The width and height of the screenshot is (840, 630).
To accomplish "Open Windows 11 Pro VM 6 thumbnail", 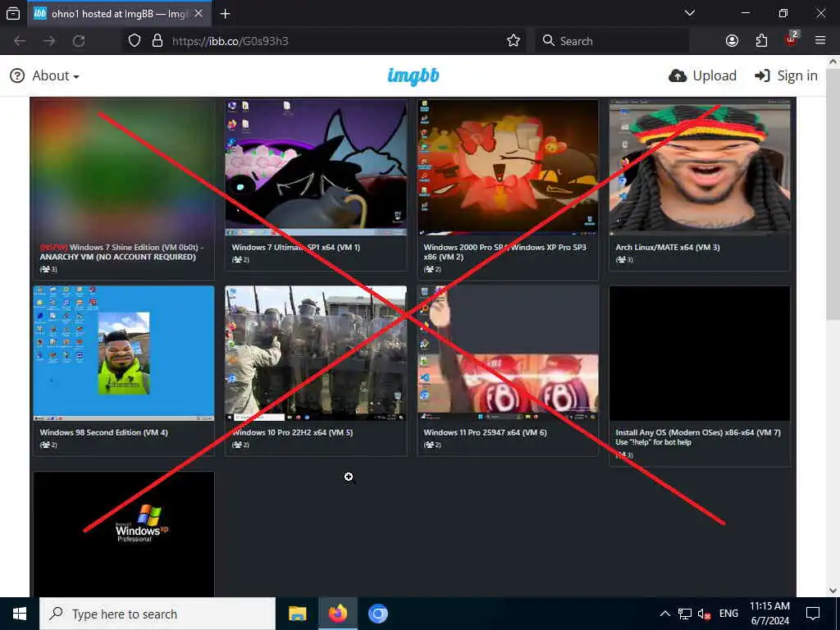I will [508, 353].
